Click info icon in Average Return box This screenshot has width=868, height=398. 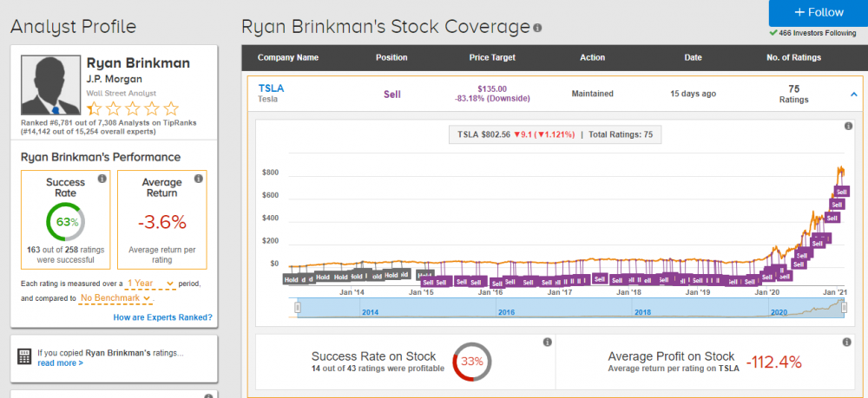click(x=196, y=179)
